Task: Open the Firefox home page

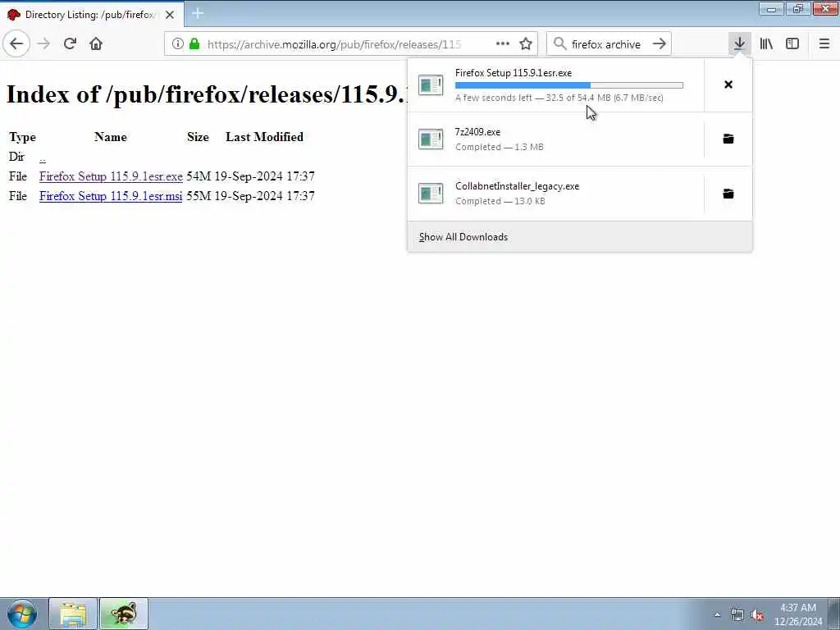Action: pyautogui.click(x=96, y=44)
